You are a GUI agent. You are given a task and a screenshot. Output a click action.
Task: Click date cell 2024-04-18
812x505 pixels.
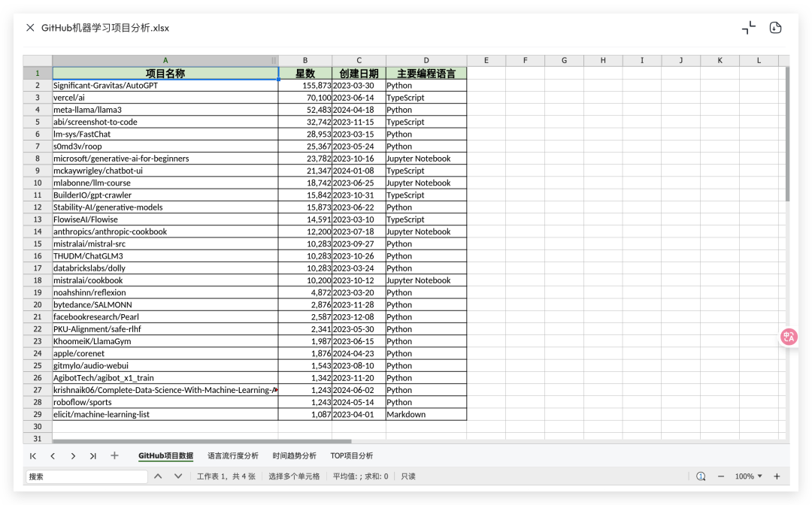tap(359, 110)
